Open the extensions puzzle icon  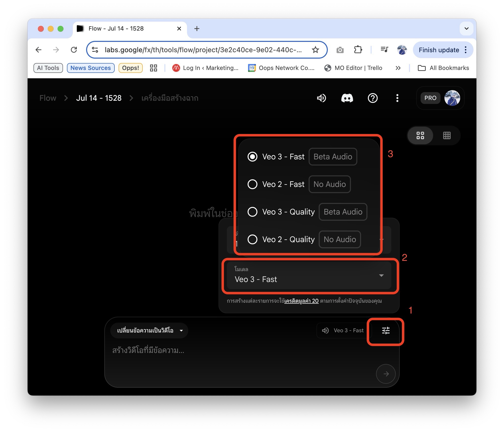[358, 50]
